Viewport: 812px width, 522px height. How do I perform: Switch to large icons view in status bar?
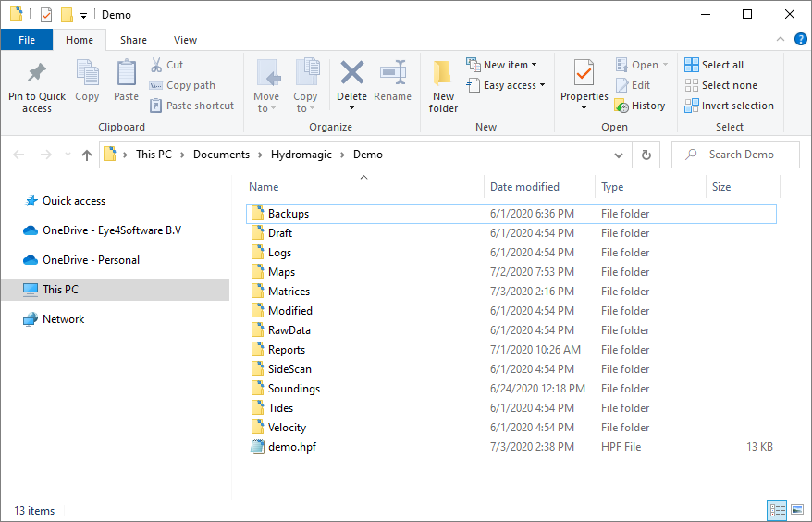pyautogui.click(x=796, y=510)
